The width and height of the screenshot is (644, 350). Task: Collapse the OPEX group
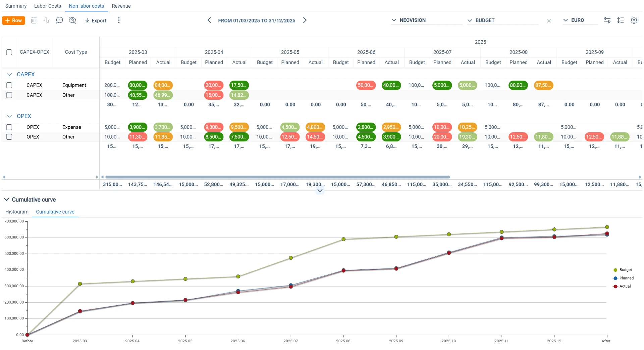click(9, 116)
